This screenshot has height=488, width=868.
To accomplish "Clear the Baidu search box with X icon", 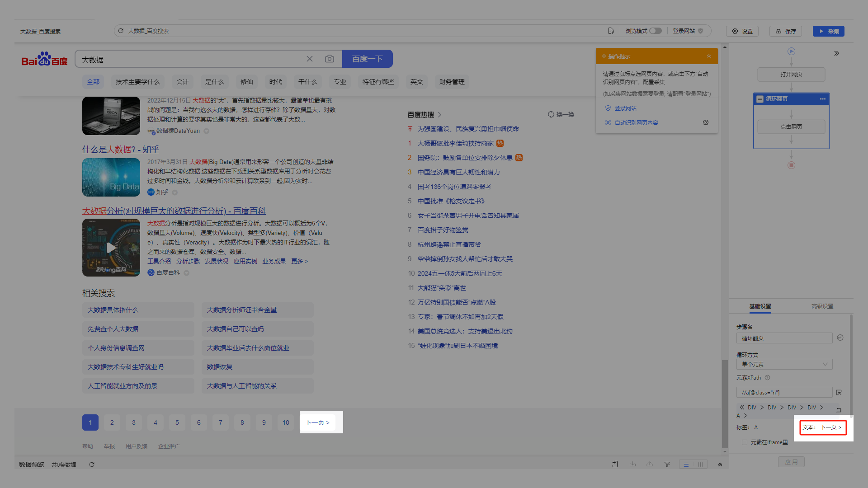I will [310, 59].
